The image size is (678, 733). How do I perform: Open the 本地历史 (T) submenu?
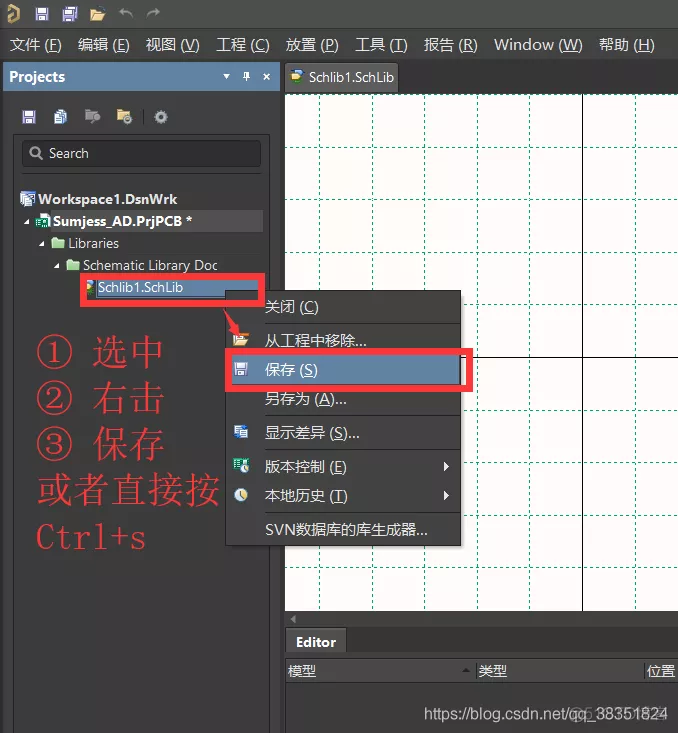click(x=343, y=496)
